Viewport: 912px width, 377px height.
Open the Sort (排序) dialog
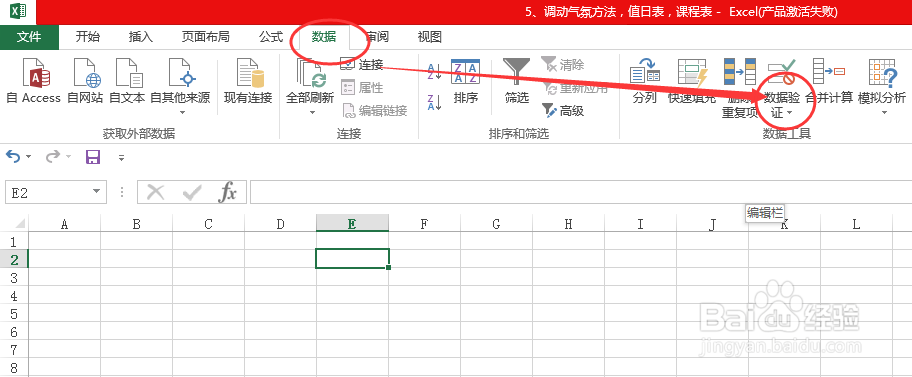coord(465,81)
